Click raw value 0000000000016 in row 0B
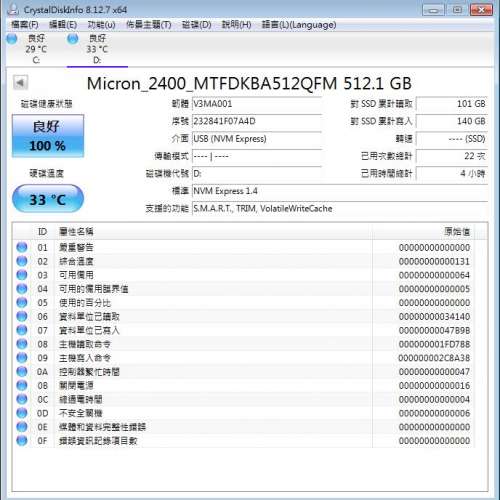 (x=434, y=385)
